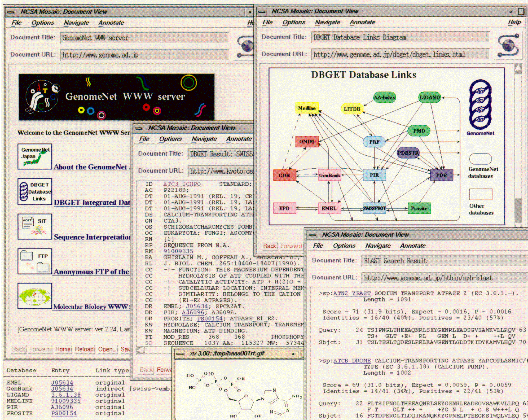Image resolution: width=528 pixels, height=420 pixels.
Task: Open 3.6.1.38 LIGAND entry in link table
Action: click(x=66, y=395)
